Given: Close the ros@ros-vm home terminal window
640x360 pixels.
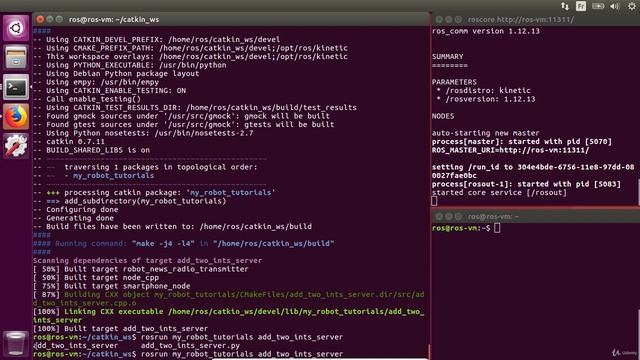Looking at the screenshot, I should point(439,216).
